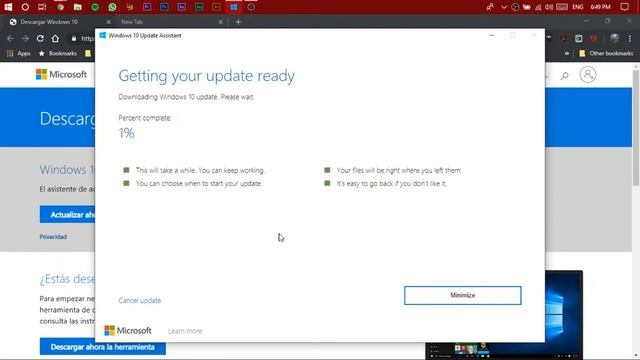Click the red shield extension icon
The image size is (640, 360).
point(594,38)
